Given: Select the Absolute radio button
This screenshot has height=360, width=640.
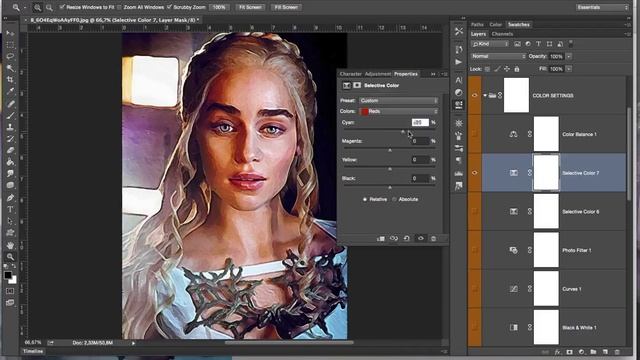Looking at the screenshot, I should coord(394,200).
